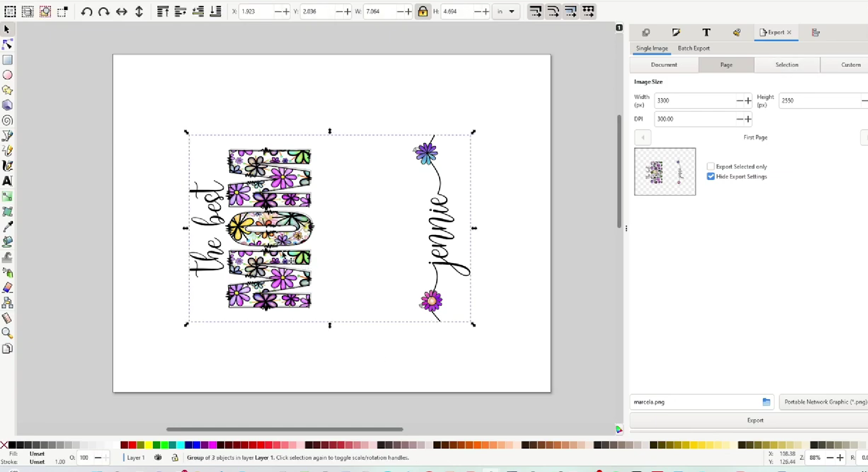868x472 pixels.
Task: Select the 3D Box tool
Action: point(8,105)
